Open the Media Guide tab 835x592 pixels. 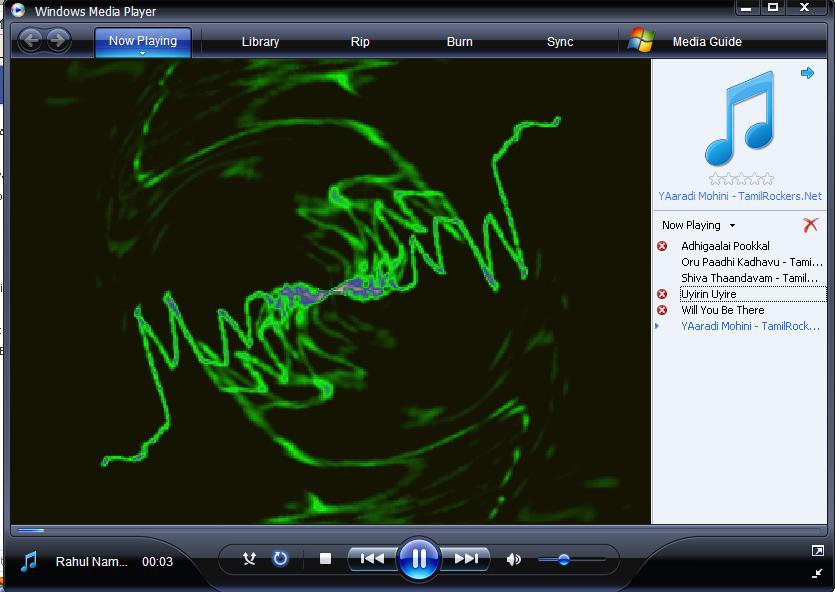click(707, 42)
